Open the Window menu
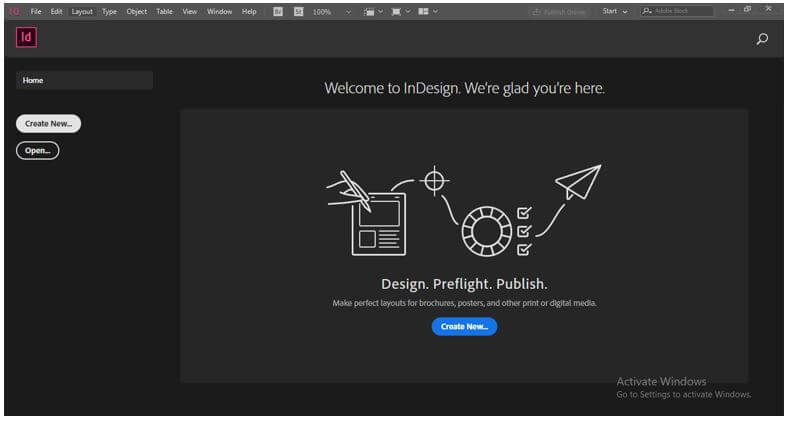Viewport: 796px width, 424px height. [x=219, y=11]
